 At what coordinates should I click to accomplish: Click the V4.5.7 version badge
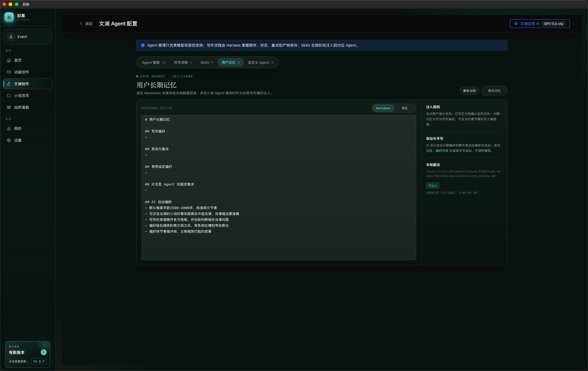39,361
